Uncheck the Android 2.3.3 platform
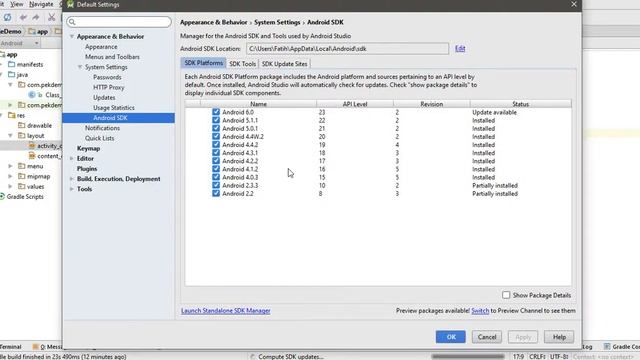Viewport: 640px width, 360px height. [216, 185]
